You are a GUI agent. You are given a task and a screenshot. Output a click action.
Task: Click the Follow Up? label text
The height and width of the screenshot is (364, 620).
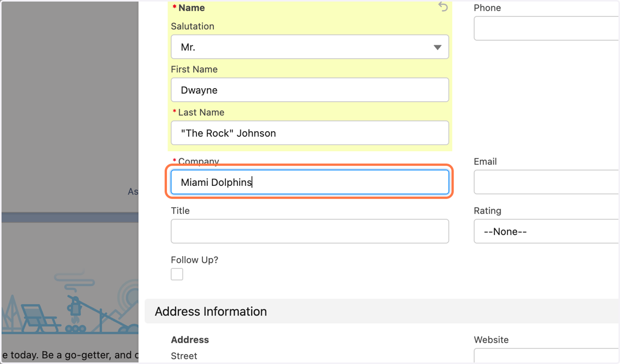point(195,260)
